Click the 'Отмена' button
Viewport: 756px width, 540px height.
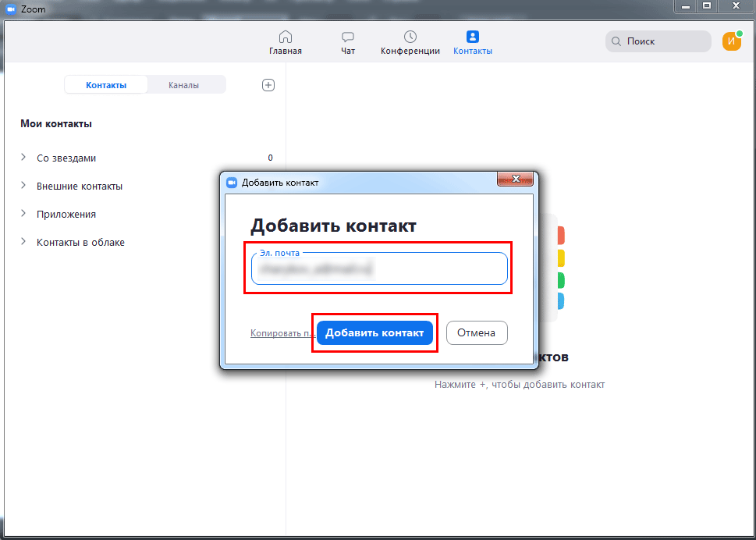[476, 332]
